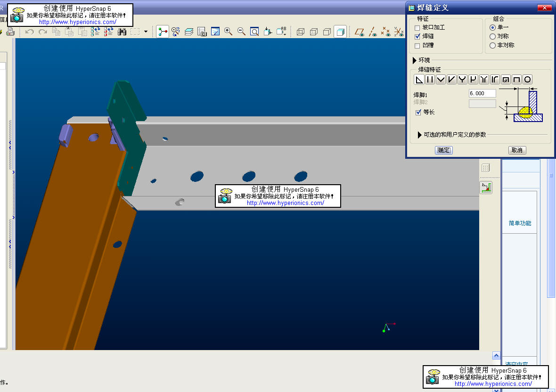556x392 pixels.
Task: Select the flare-V groove weld icon
Action: tap(484, 80)
